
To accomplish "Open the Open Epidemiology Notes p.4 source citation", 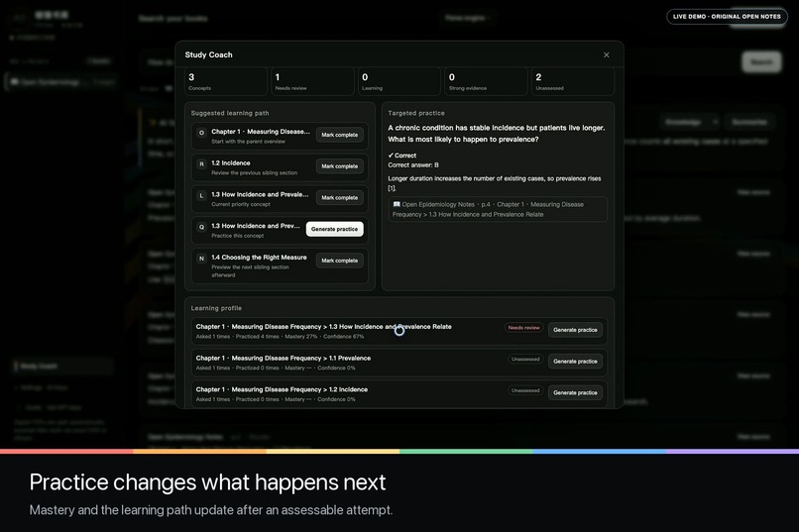I will point(498,209).
